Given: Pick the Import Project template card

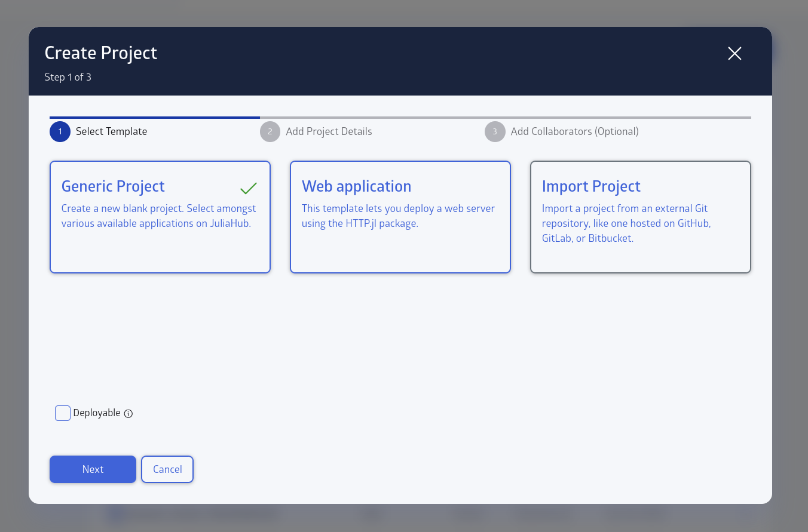Looking at the screenshot, I should point(641,217).
